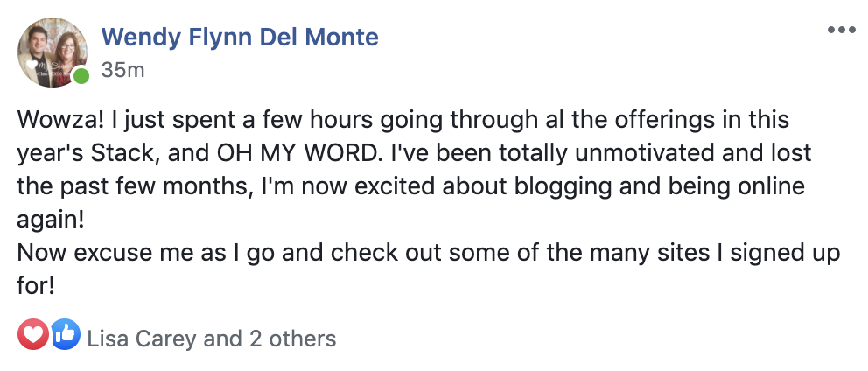Show the '2 others' who reacted
Image resolution: width=868 pixels, height=371 pixels.
tap(293, 339)
